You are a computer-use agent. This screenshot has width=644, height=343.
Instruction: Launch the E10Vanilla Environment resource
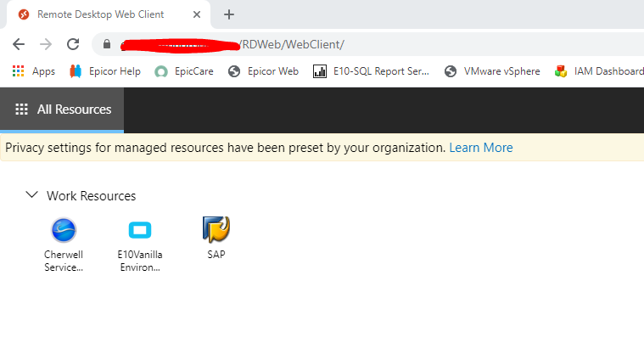click(x=140, y=231)
